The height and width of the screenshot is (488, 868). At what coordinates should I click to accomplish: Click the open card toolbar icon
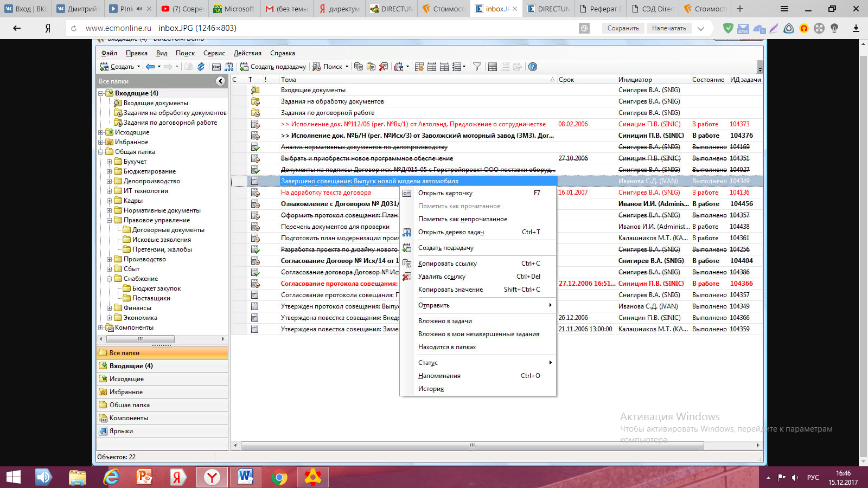pos(216,67)
